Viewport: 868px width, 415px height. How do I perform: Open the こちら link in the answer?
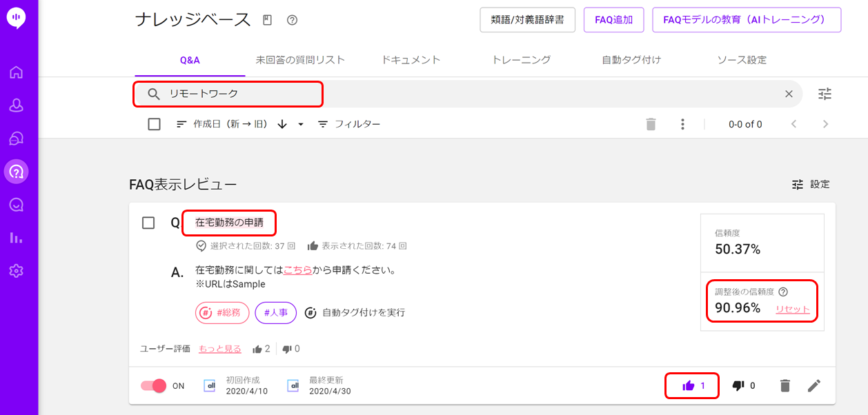298,270
